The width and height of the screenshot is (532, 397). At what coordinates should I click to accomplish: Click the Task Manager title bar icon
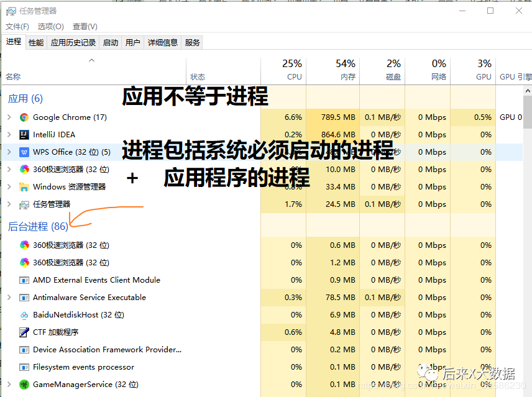click(x=11, y=11)
